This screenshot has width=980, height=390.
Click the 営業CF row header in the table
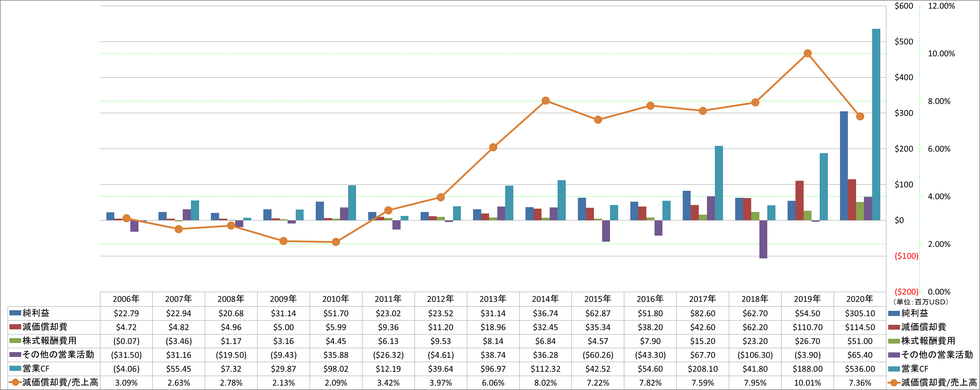[x=36, y=368]
